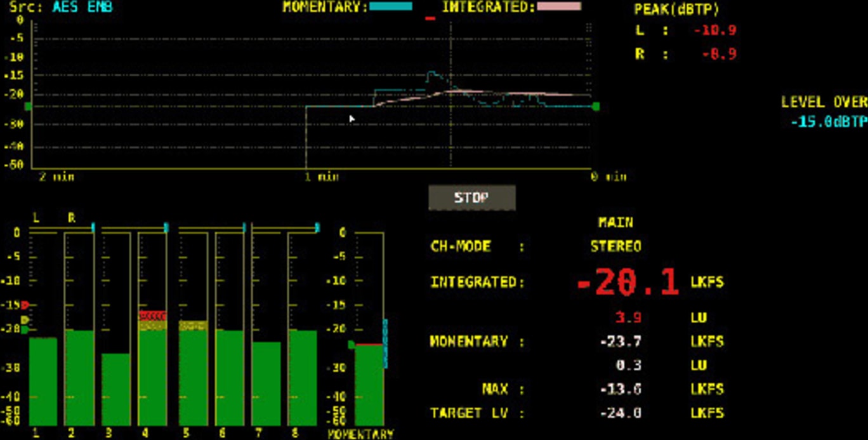Click the L peak value -10.9
868x440 pixels.
pyautogui.click(x=715, y=30)
